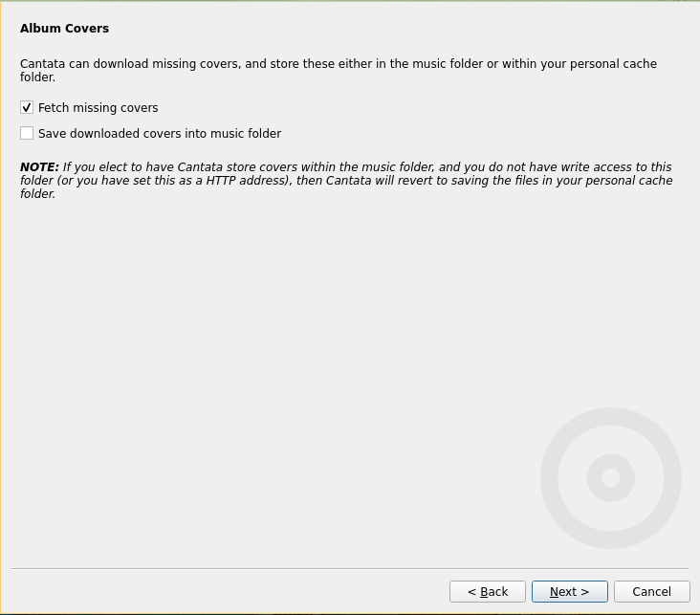Image resolution: width=700 pixels, height=615 pixels.
Task: Click the "Fetch missing covers" label text
Action: click(98, 108)
